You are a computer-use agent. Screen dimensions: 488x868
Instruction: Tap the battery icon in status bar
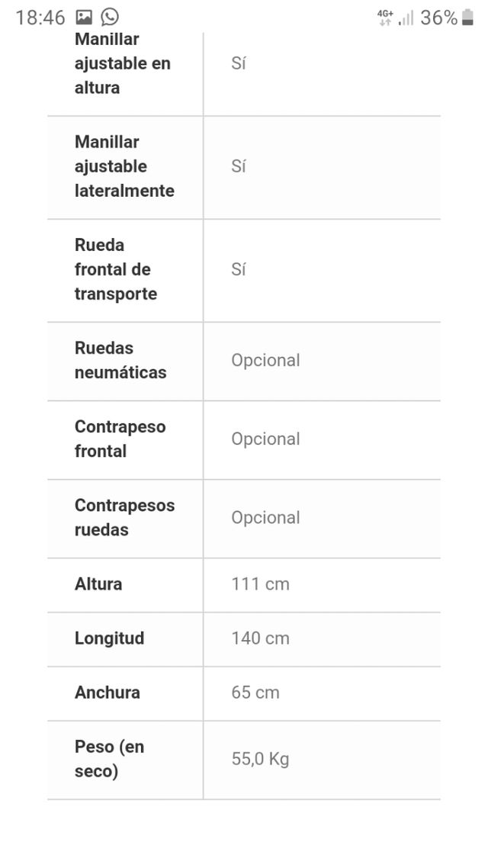(x=468, y=18)
